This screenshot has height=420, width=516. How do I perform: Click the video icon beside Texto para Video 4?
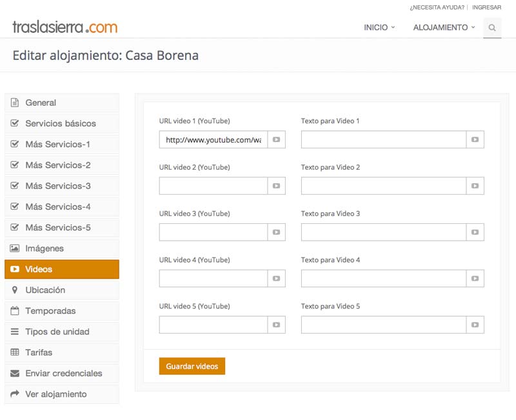click(x=475, y=279)
